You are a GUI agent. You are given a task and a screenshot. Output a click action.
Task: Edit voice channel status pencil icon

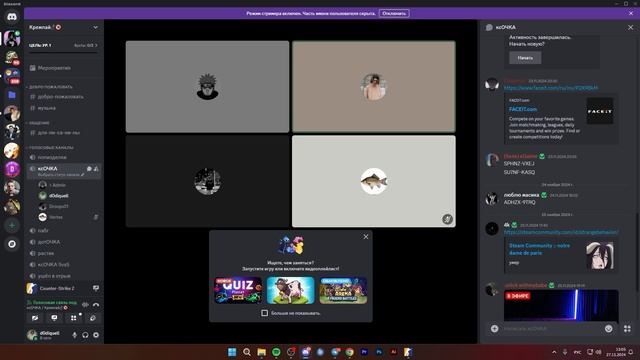(x=82, y=175)
